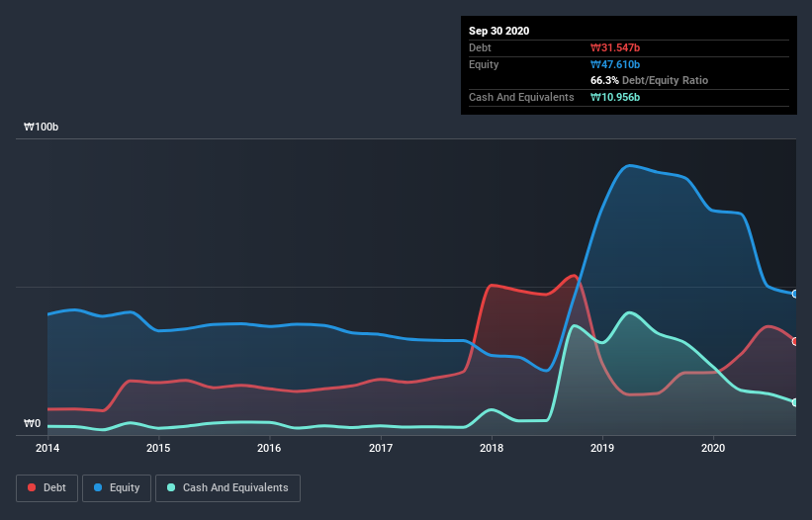Image resolution: width=812 pixels, height=520 pixels.
Task: Click the Debt endpoint marker on chart
Action: tap(795, 341)
